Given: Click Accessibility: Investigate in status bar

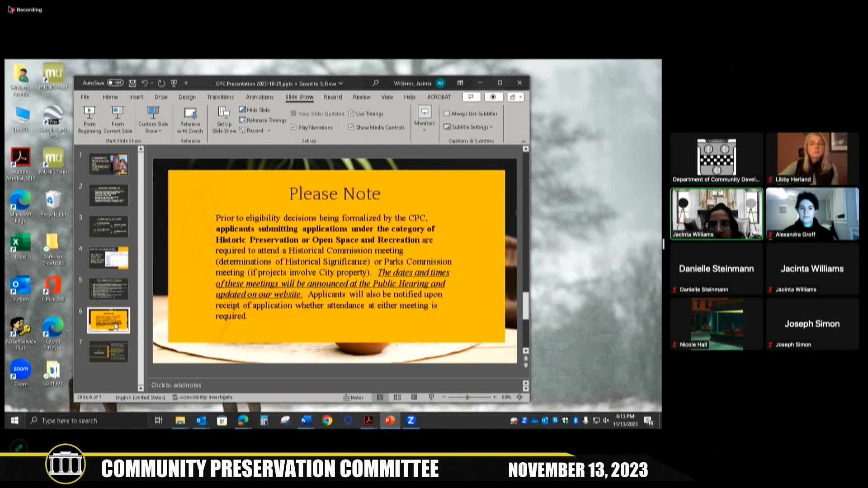Looking at the screenshot, I should [203, 397].
